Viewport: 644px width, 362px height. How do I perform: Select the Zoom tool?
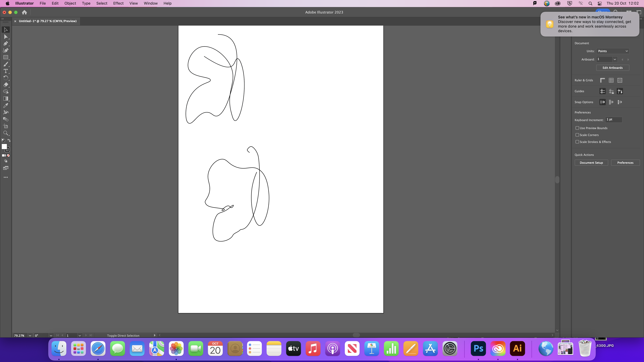[x=5, y=133]
